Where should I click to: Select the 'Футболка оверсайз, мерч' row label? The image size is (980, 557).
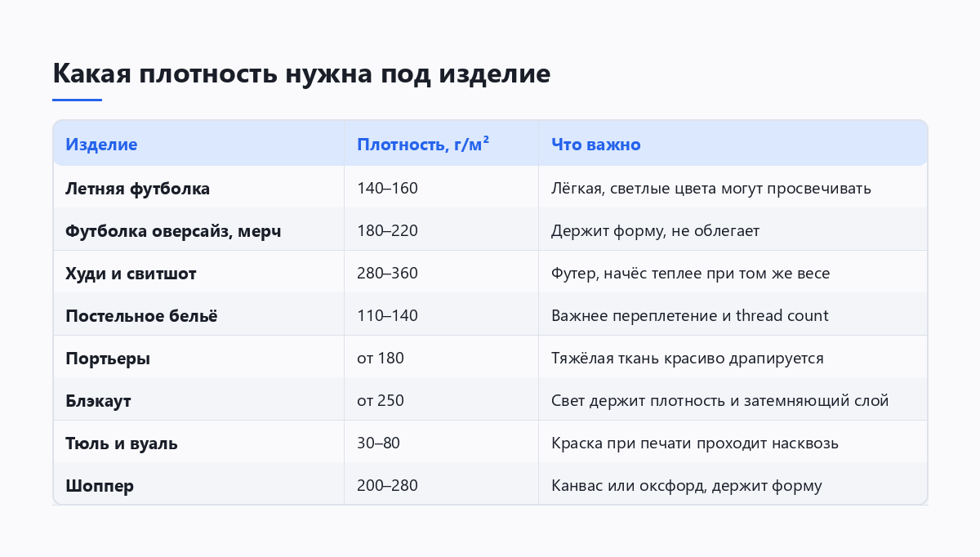pyautogui.click(x=173, y=231)
